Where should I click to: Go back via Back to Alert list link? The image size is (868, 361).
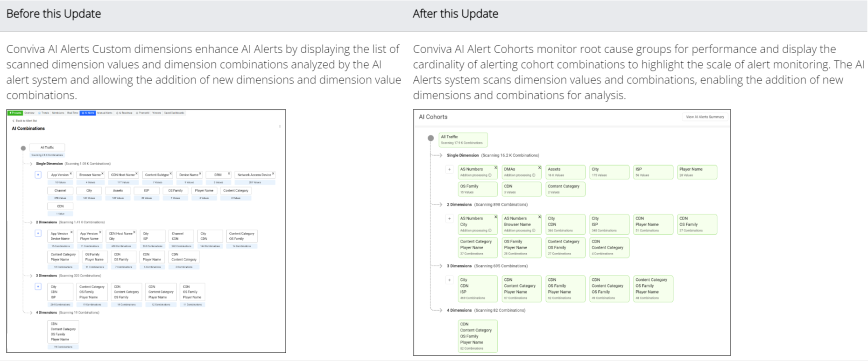click(25, 121)
